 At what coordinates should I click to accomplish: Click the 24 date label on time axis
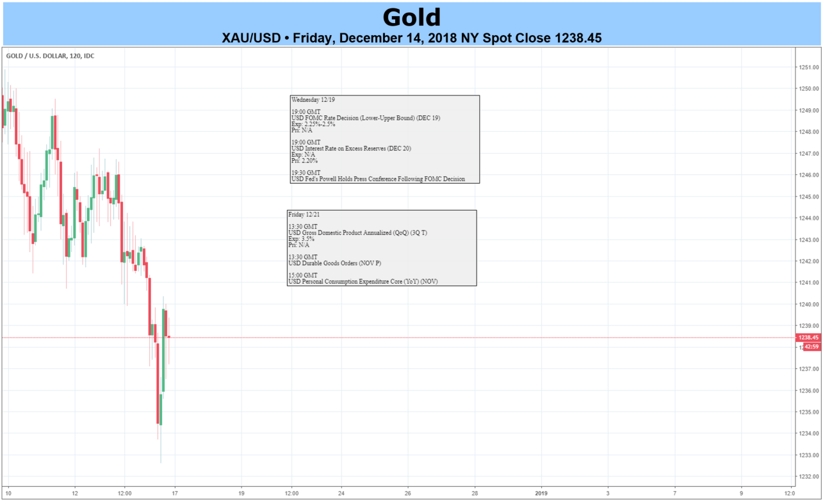point(341,493)
